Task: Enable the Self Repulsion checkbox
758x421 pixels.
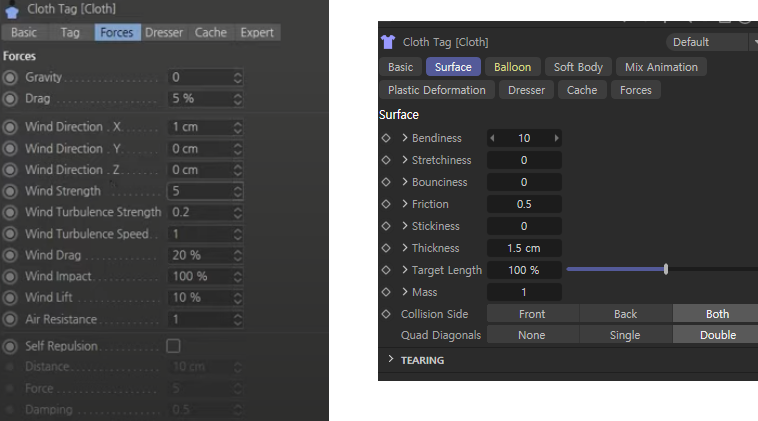Action: point(173,346)
